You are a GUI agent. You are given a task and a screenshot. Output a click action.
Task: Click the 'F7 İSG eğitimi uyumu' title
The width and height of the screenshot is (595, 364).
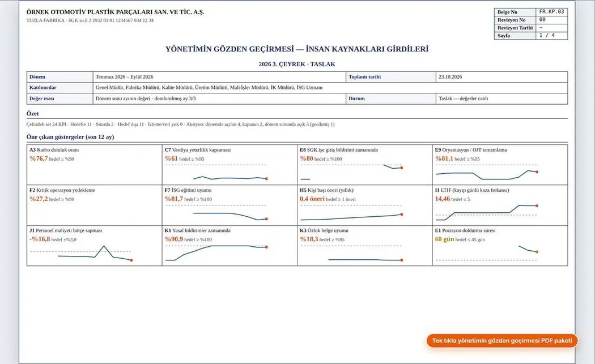point(188,190)
